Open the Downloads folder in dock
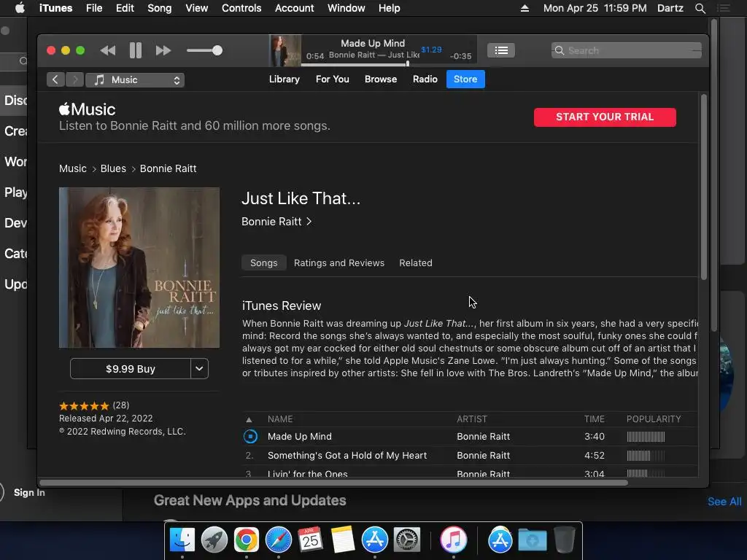The width and height of the screenshot is (747, 560). coord(533,540)
